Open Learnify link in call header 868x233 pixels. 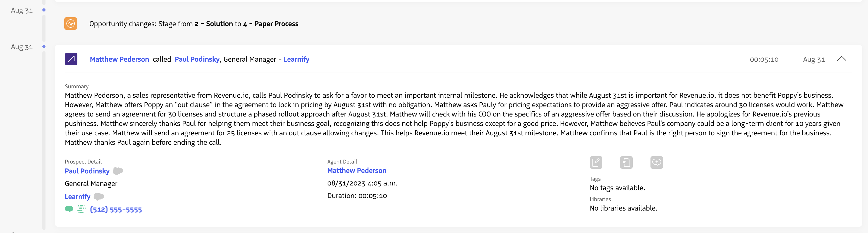tap(296, 59)
